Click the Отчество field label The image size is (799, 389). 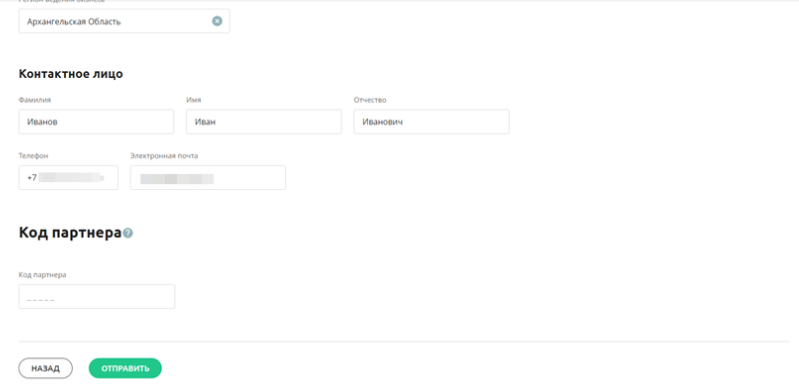370,100
